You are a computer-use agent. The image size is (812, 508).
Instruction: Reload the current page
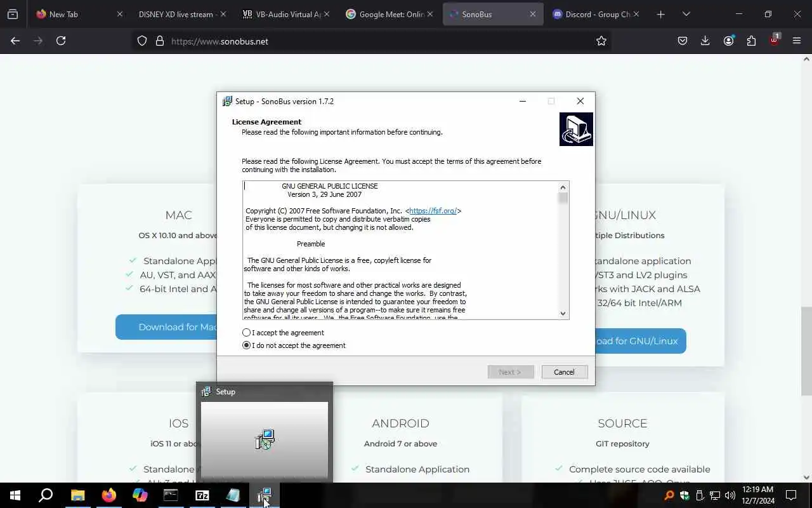click(61, 41)
